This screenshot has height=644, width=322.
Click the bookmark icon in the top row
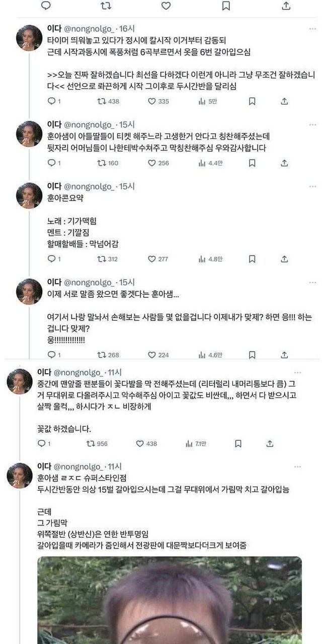226,6
